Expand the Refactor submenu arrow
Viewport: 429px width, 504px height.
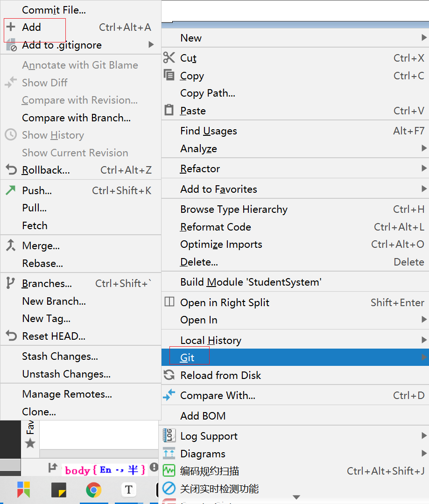[424, 168]
